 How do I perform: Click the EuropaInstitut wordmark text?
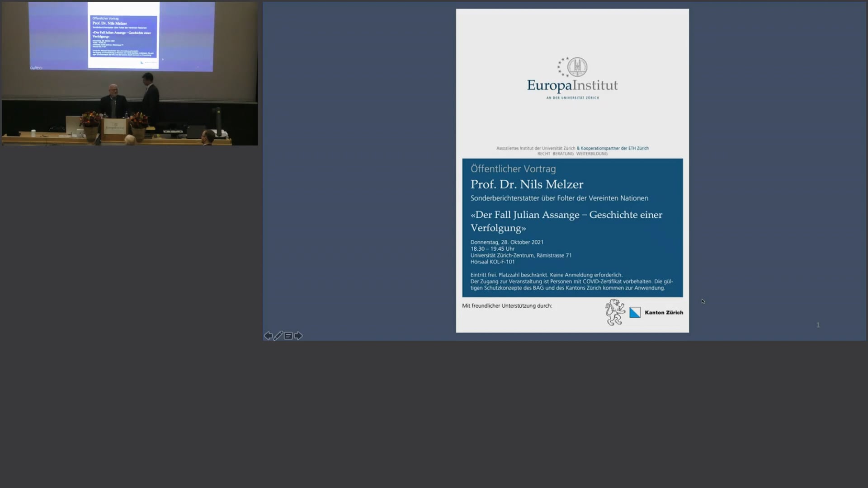[x=572, y=85]
